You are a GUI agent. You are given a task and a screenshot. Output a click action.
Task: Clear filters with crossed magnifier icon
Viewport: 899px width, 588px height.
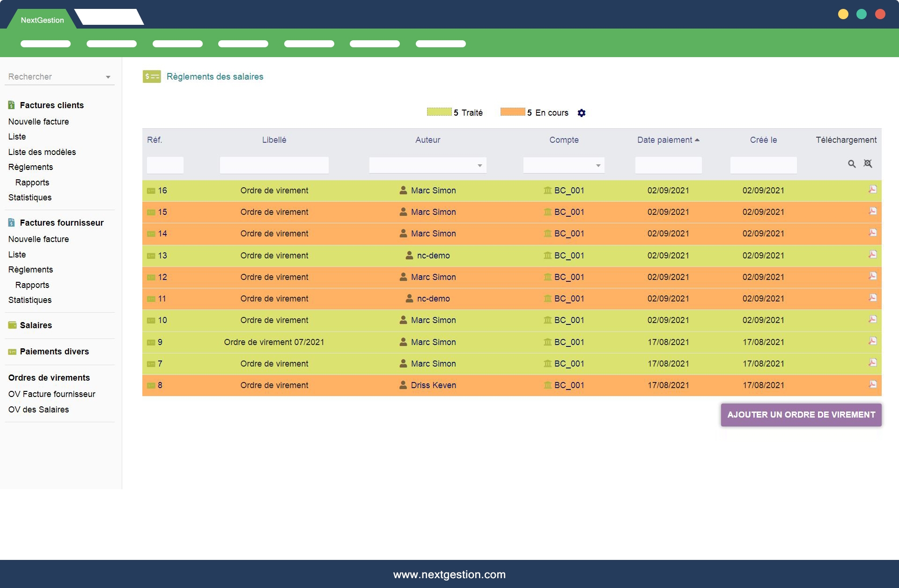point(868,164)
